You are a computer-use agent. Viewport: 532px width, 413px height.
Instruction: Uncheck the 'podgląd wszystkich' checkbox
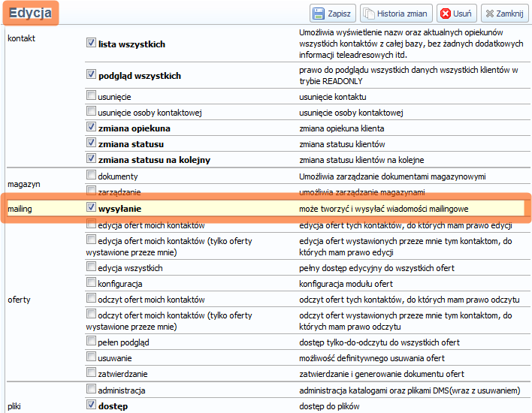(x=92, y=75)
